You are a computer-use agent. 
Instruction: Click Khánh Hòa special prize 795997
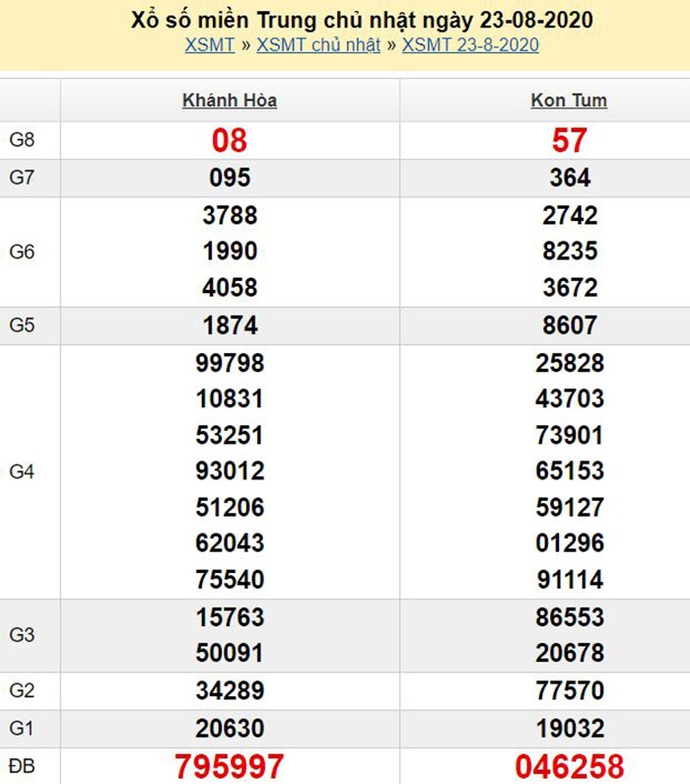(230, 766)
